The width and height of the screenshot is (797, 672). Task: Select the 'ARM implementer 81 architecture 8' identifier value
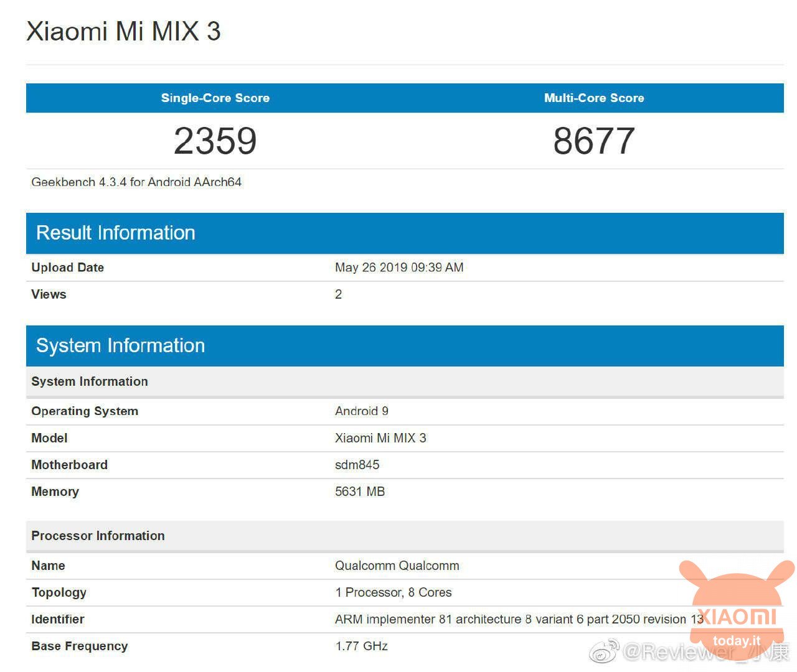[x=519, y=619]
